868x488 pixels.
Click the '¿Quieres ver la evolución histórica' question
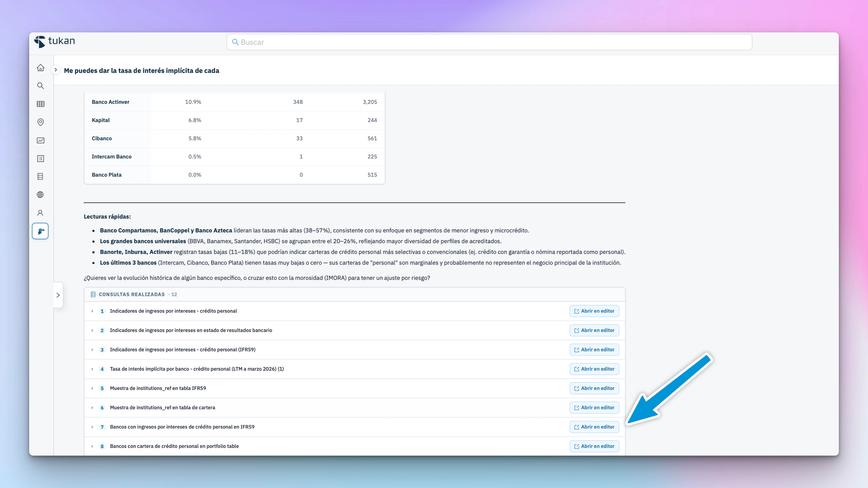(257, 278)
